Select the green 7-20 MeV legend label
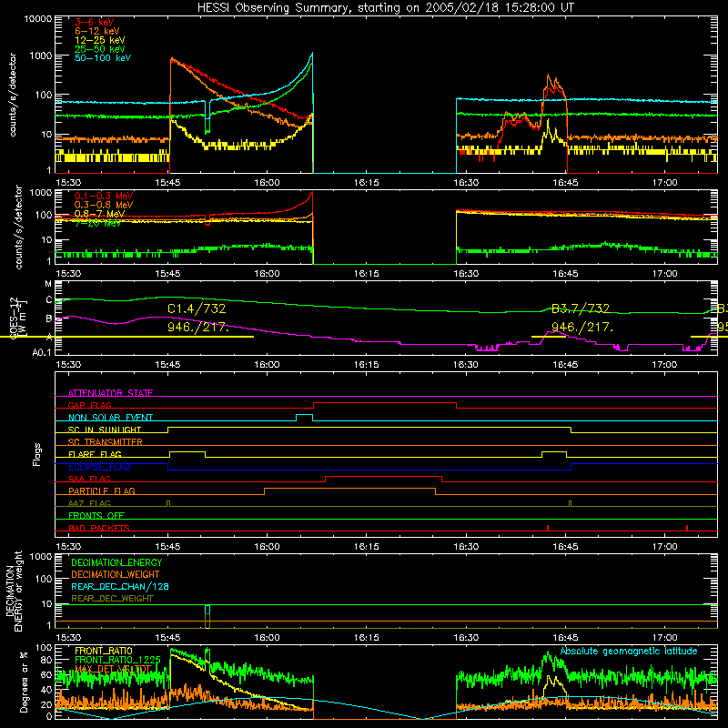 coord(98,223)
